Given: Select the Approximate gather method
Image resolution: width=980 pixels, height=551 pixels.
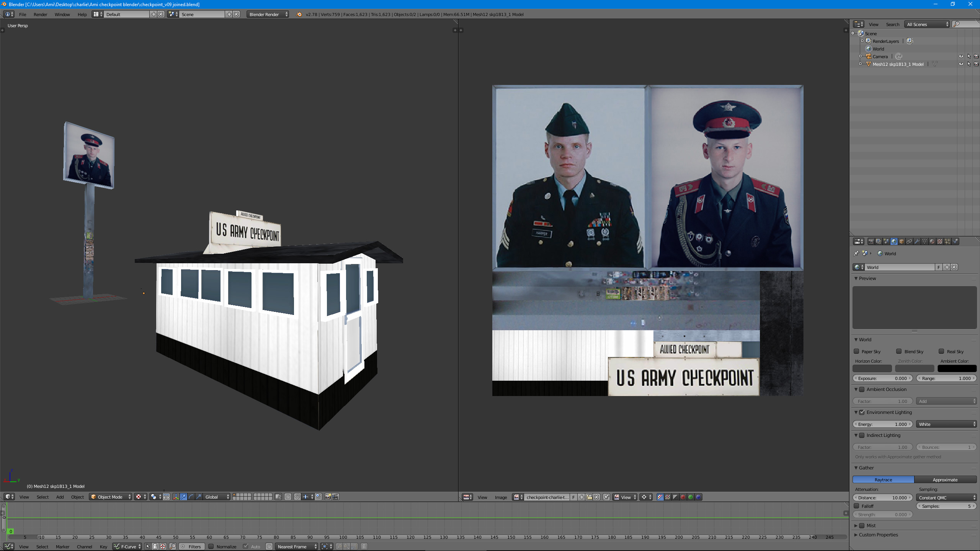Looking at the screenshot, I should click(x=945, y=480).
